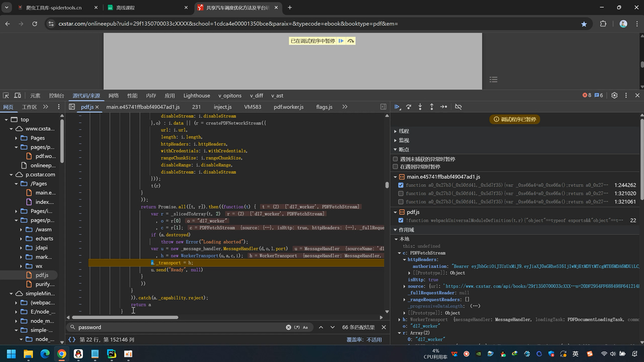Reload the current page
This screenshot has height=362, width=644.
tap(35, 24)
